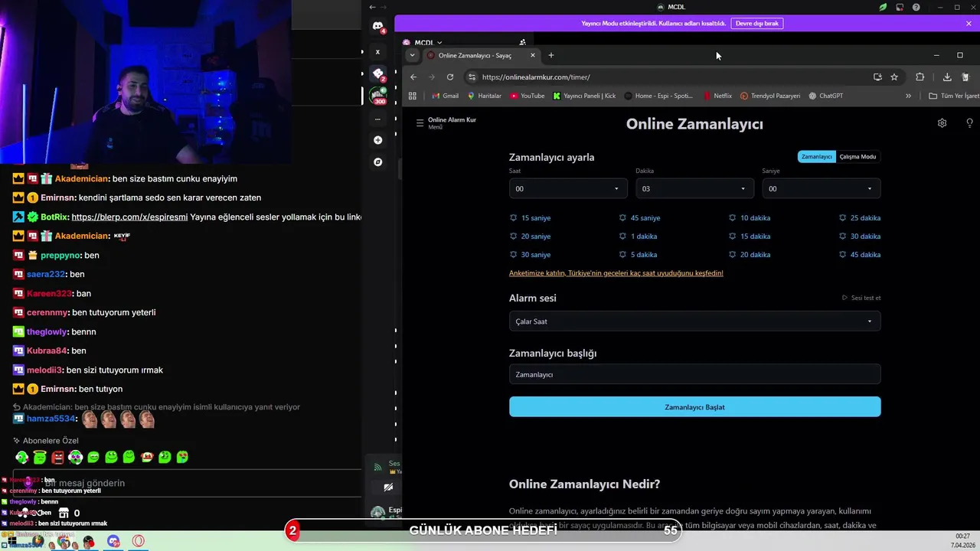Open the Alarm sesi dropdown Çalar Saat
This screenshot has width=980, height=551.
(x=694, y=321)
